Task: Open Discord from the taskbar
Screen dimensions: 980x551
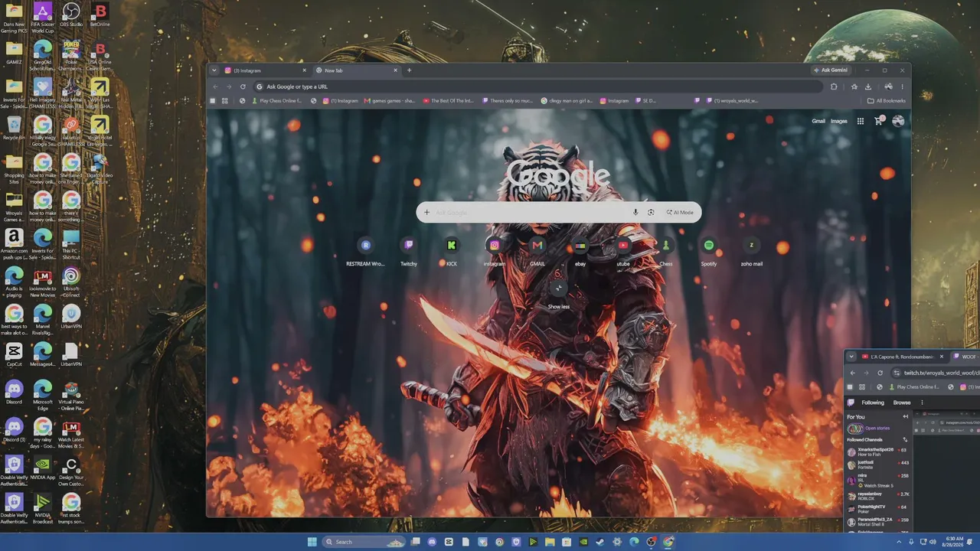Action: point(432,542)
